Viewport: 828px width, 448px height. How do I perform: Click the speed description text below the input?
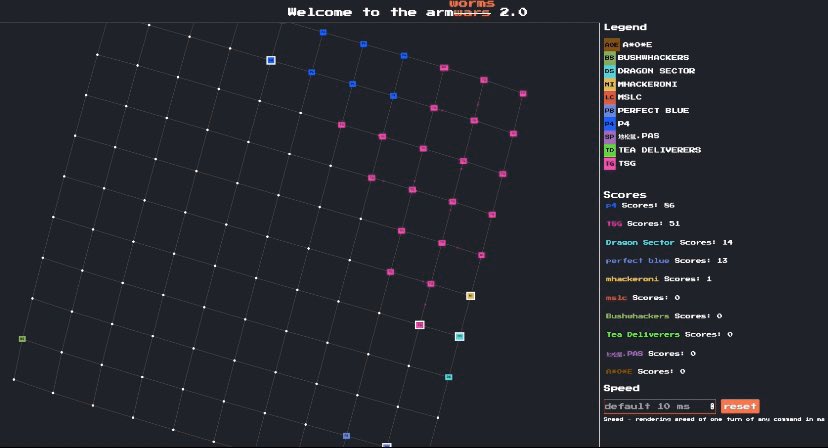point(714,419)
